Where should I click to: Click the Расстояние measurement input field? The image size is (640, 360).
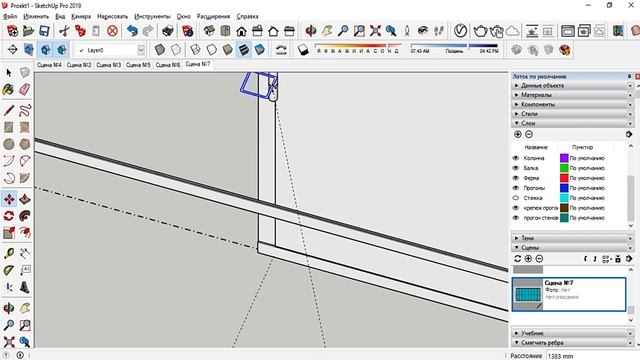click(x=592, y=356)
